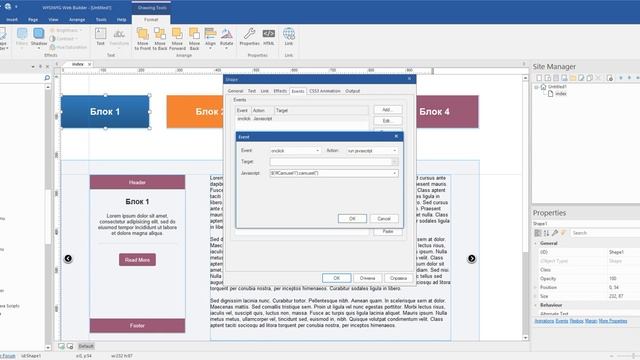Open the Event onclick dropdown
This screenshot has height=360, width=640.
click(318, 151)
